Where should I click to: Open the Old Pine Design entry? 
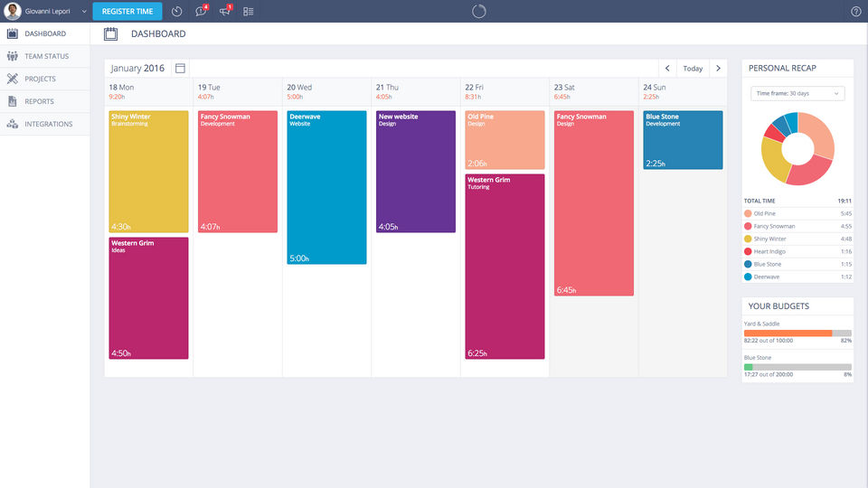(505, 140)
